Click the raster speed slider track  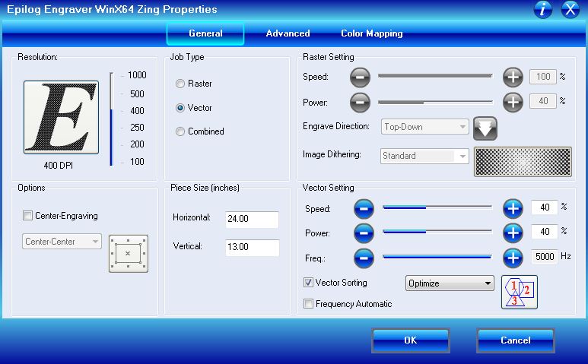[x=435, y=76]
